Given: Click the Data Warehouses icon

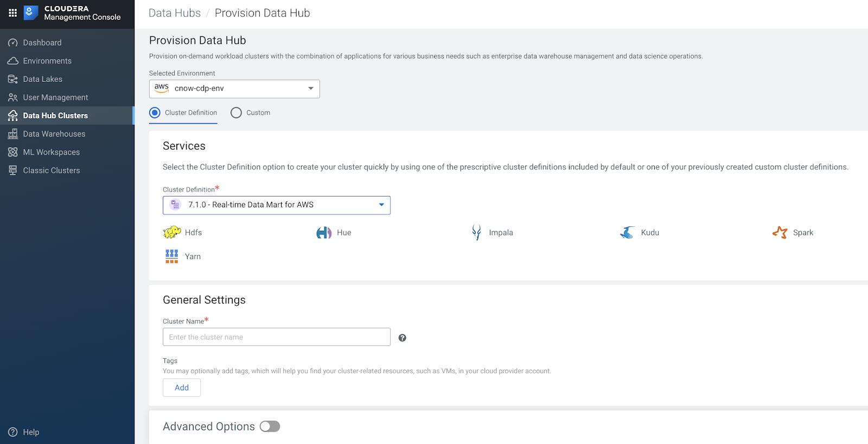Looking at the screenshot, I should click(x=13, y=134).
